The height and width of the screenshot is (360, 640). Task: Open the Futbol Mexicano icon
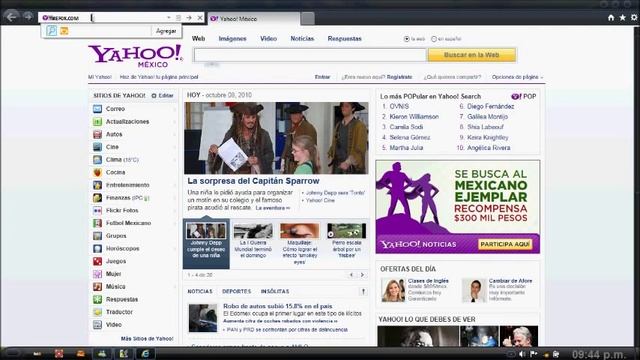pos(97,223)
